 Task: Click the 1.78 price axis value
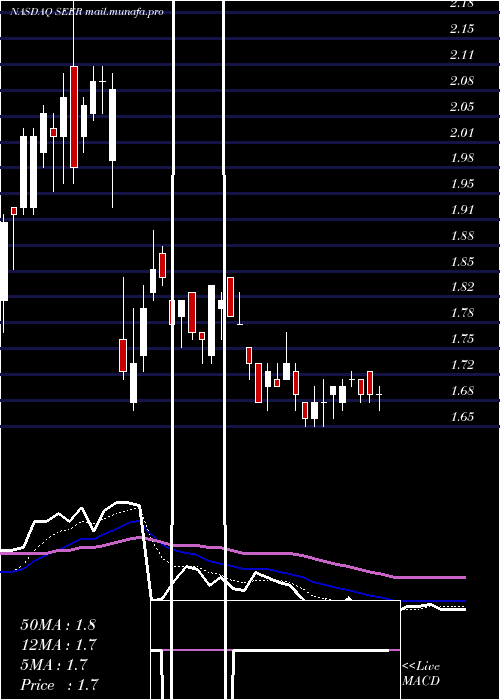click(462, 313)
